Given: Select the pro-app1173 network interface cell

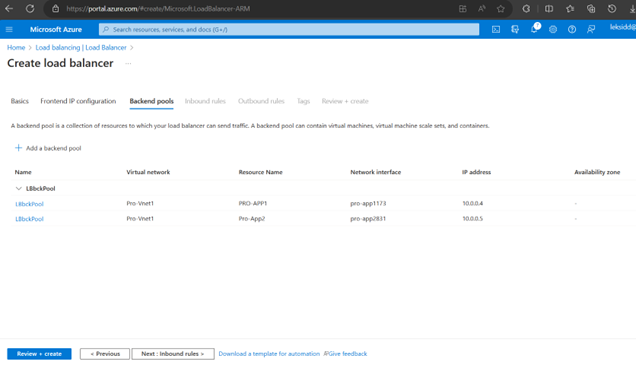Looking at the screenshot, I should point(368,203).
